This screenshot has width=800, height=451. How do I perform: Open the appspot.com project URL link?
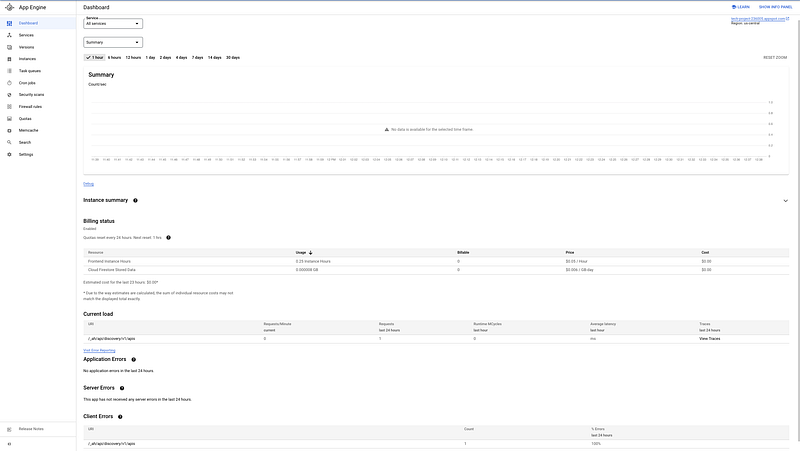click(x=758, y=19)
